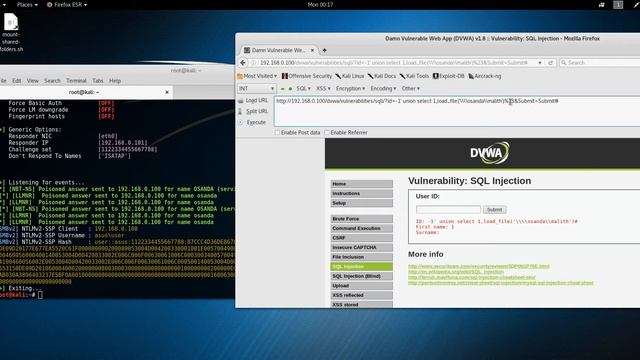The width and height of the screenshot is (640, 360).
Task: Open the Encoding dropdown in HackBar
Action: pyautogui.click(x=383, y=89)
